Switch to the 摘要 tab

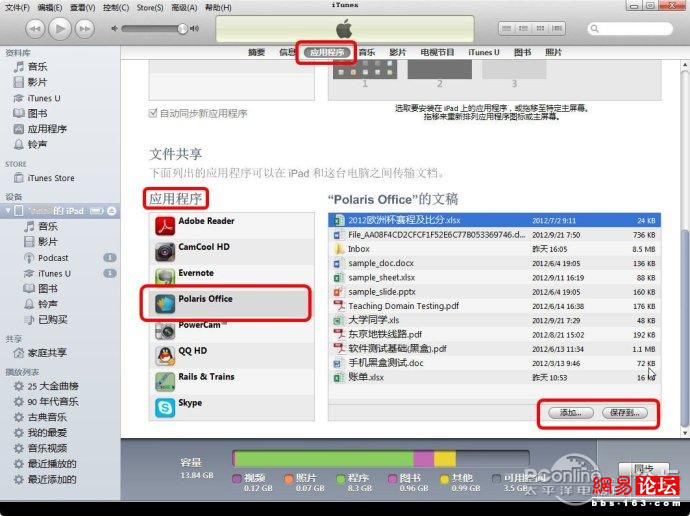pos(257,52)
